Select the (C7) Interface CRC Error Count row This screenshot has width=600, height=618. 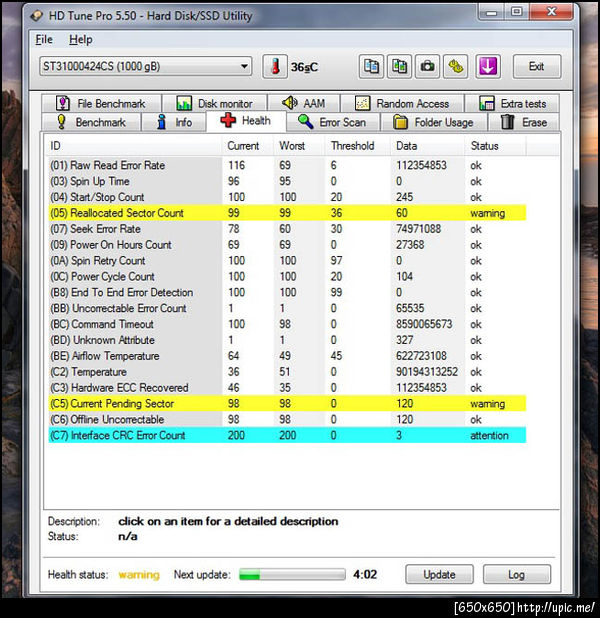point(287,436)
